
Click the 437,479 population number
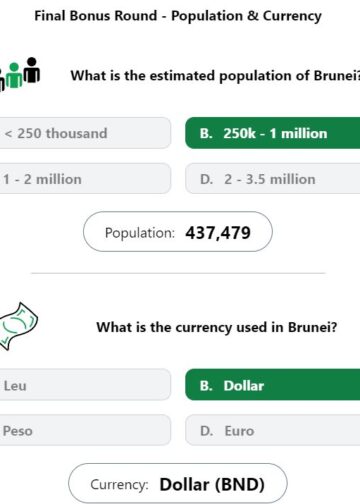[x=218, y=232]
